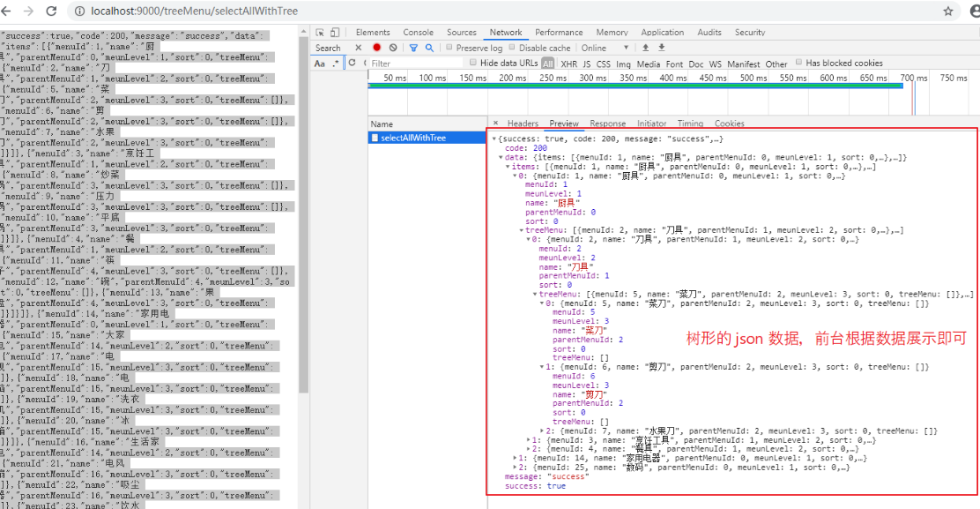Click the search requests magnifier icon
The image size is (980, 509).
[x=429, y=46]
